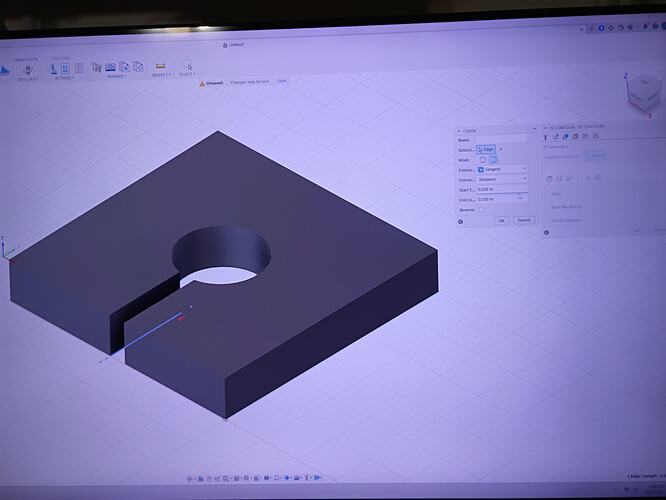Click the Save link in unsaved warning

(x=282, y=81)
